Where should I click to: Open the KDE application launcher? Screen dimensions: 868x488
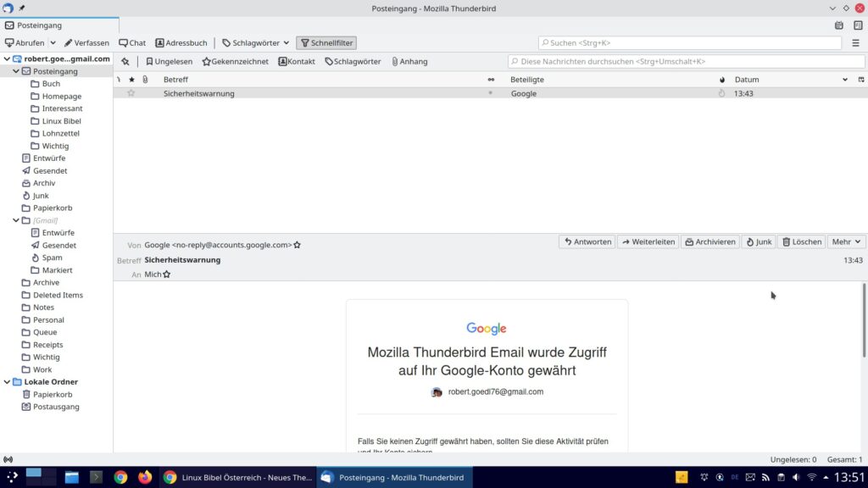12,477
